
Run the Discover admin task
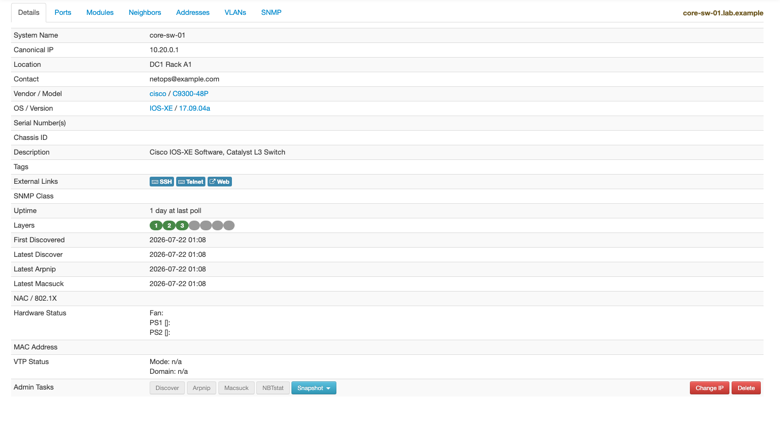(x=167, y=388)
